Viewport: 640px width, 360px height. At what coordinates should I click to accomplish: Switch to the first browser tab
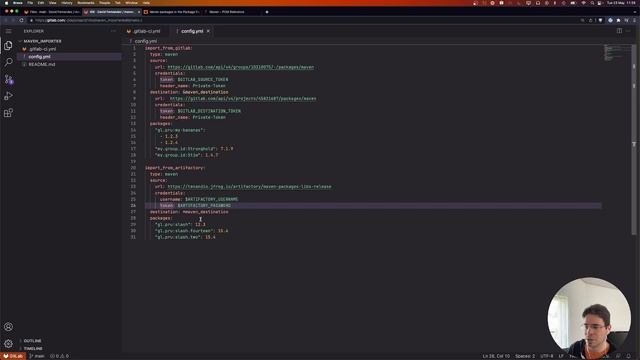tap(52, 12)
